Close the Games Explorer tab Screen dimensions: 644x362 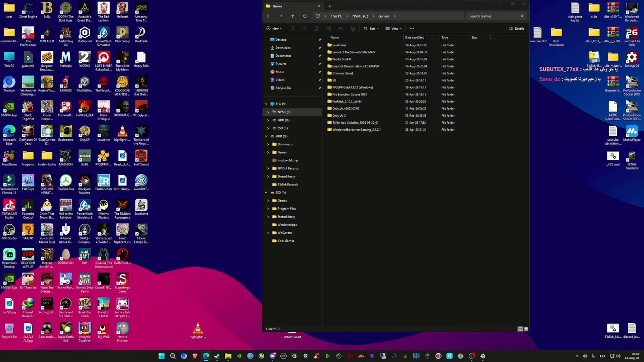(318, 6)
